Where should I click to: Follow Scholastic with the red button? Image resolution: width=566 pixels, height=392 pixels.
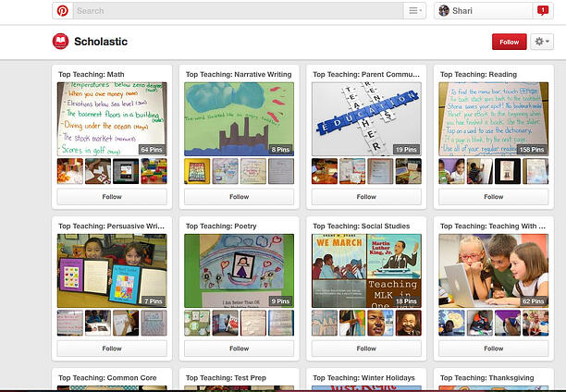(x=509, y=42)
